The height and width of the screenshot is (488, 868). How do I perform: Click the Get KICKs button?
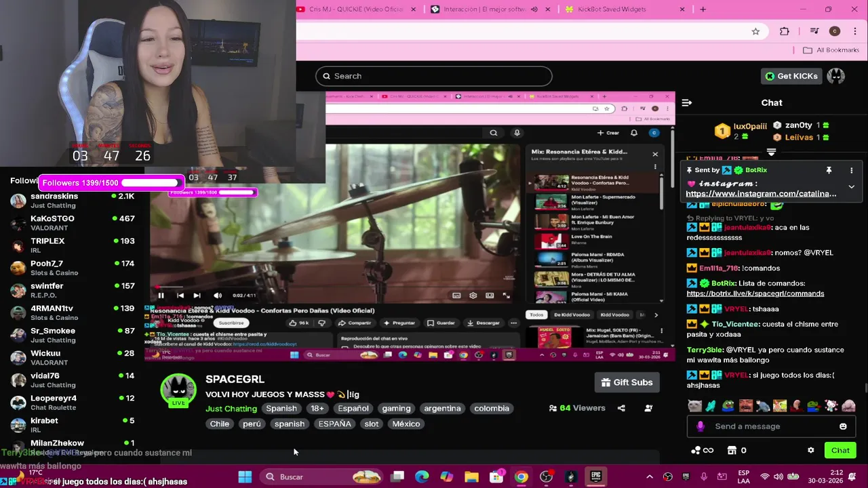coord(791,76)
